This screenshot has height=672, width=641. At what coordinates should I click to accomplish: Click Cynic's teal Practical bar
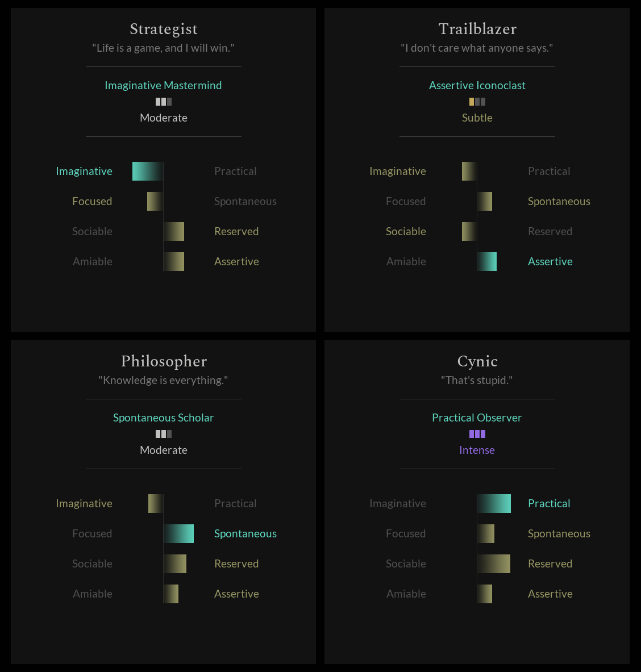coord(494,503)
